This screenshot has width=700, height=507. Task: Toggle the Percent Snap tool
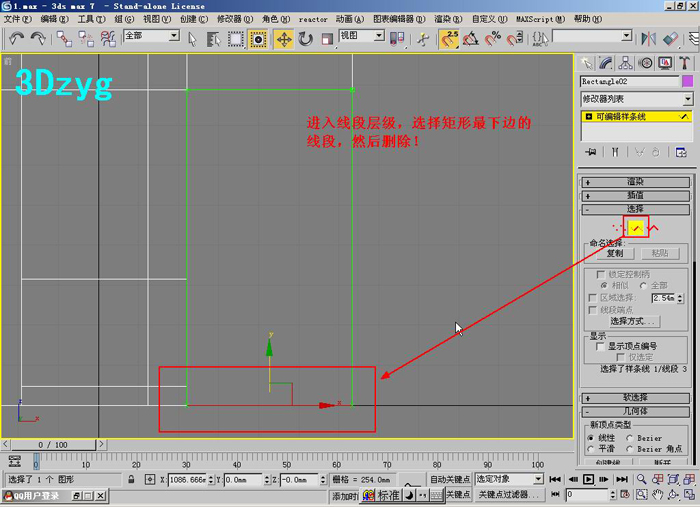pos(493,39)
